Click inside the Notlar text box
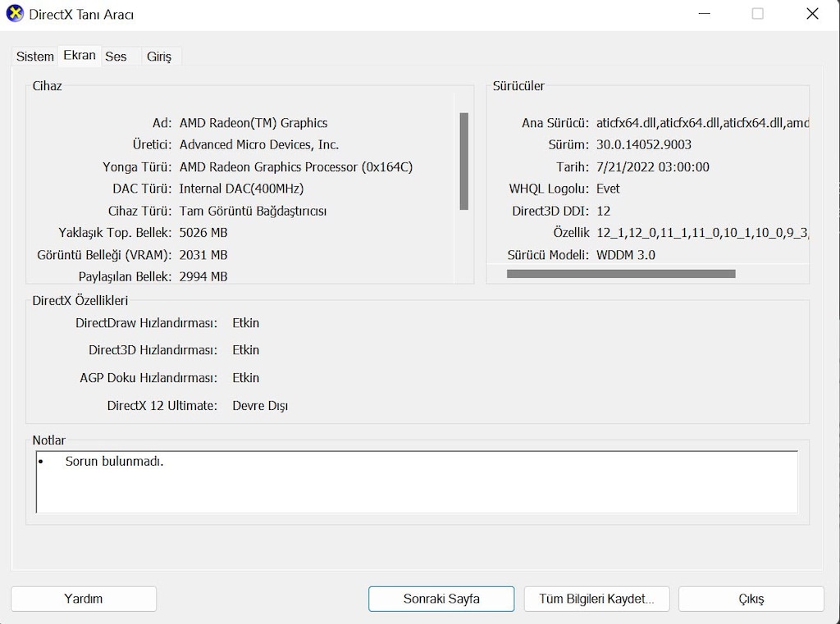Viewport: 840px width, 624px height. 417,482
